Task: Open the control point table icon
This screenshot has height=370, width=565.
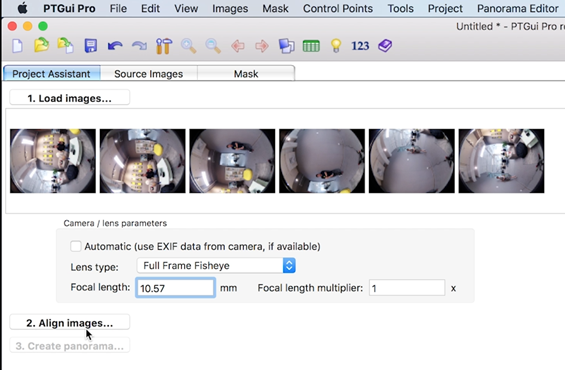Action: [x=311, y=46]
